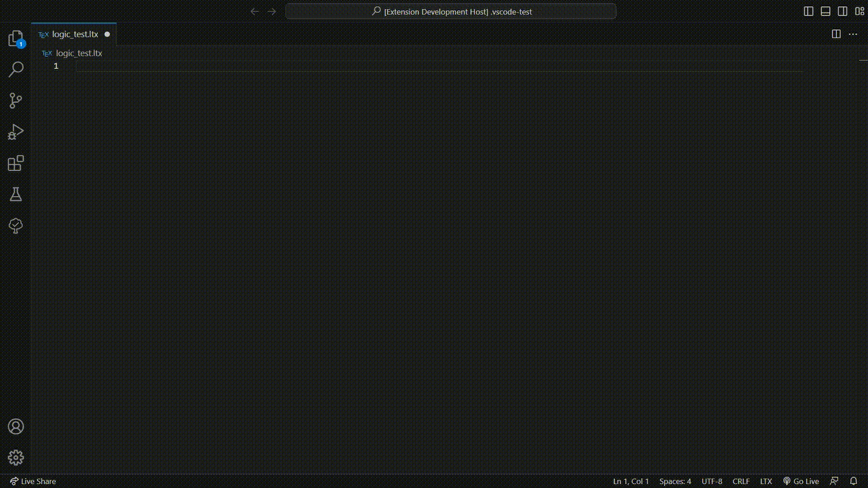Split the editor to the right
This screenshot has height=488, width=868.
tap(836, 34)
